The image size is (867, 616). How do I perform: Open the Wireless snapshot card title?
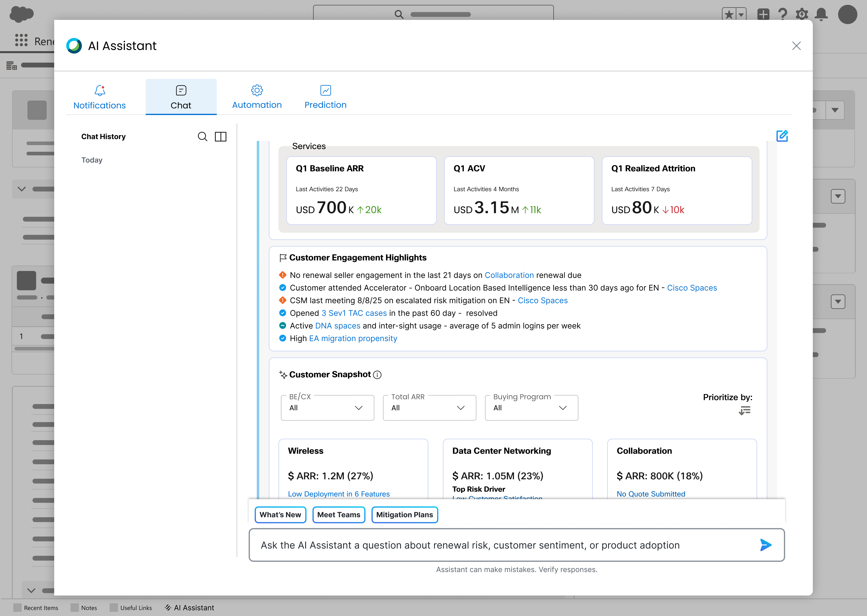click(306, 451)
